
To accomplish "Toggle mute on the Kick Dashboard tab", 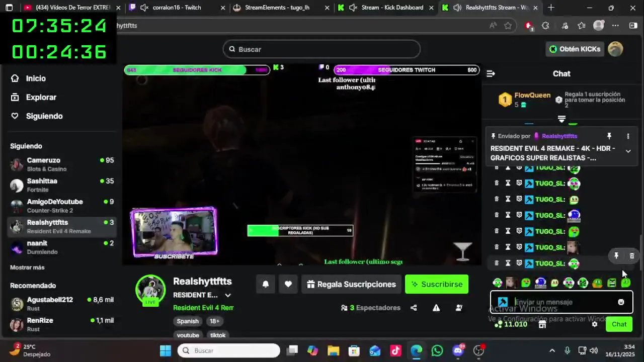I will [x=353, y=8].
